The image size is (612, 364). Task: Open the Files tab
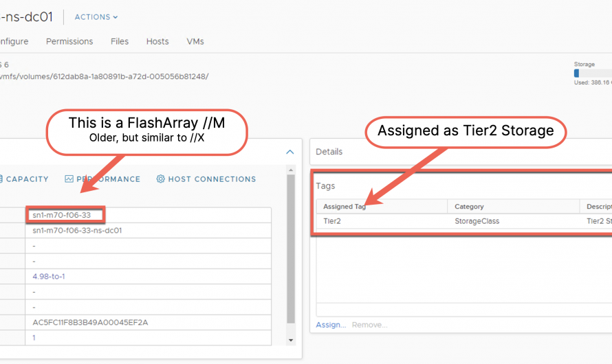[x=120, y=41]
